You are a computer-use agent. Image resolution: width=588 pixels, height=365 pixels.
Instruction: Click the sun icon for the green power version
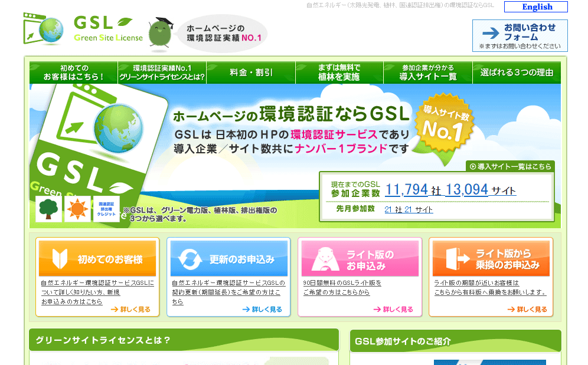click(77, 209)
